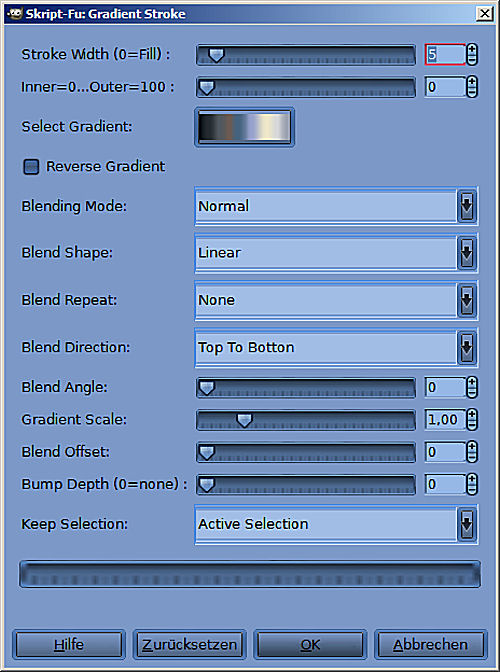Decrease Blend Offset using spinner down arrow

[472, 457]
